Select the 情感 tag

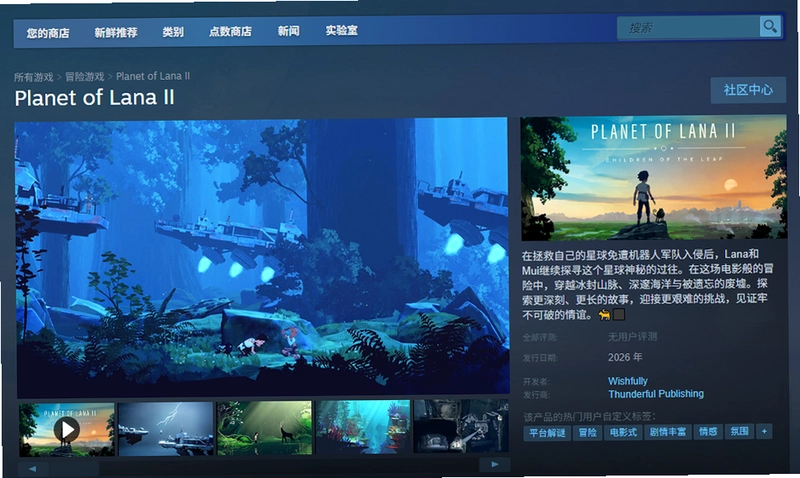(x=708, y=432)
